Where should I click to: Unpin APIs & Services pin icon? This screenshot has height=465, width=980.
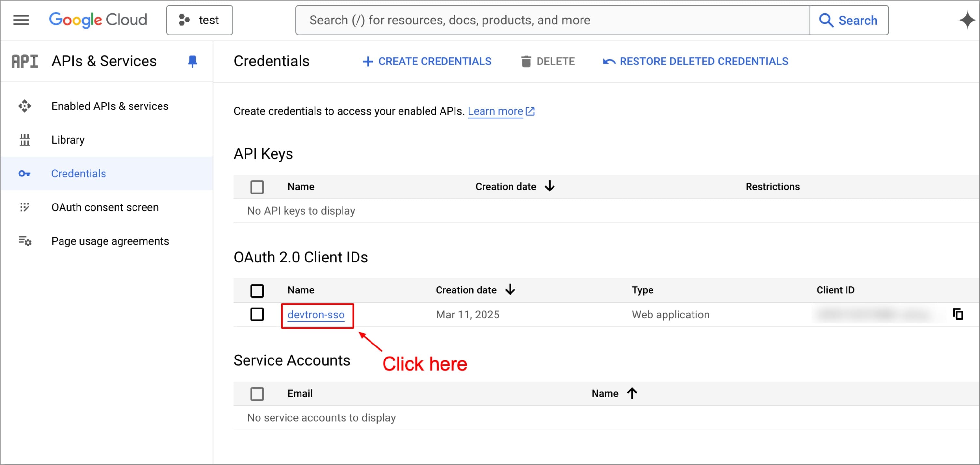192,61
